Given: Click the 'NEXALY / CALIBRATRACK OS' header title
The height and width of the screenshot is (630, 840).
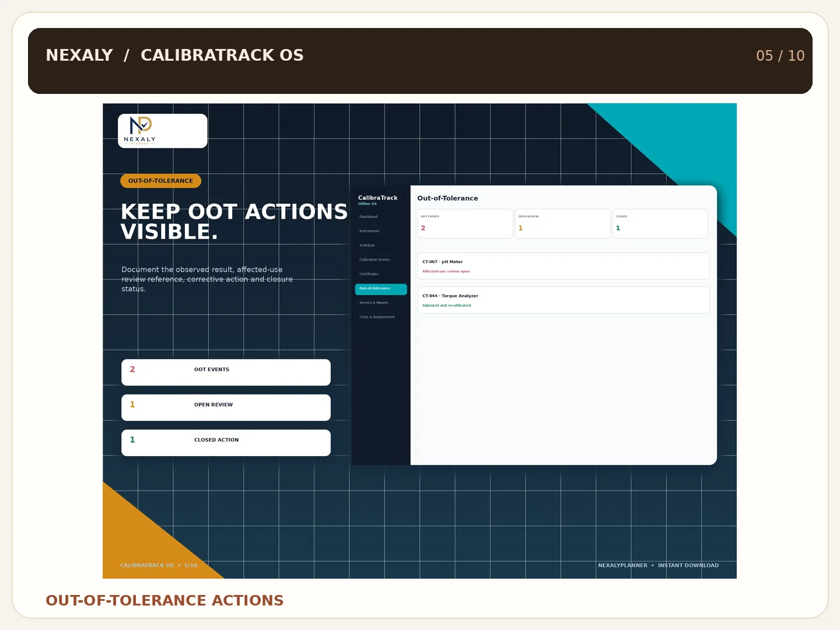Looking at the screenshot, I should [174, 55].
